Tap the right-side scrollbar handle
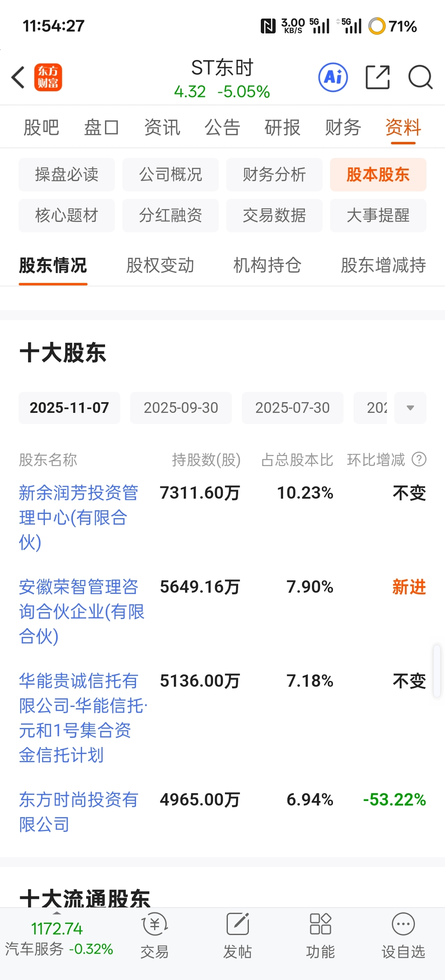This screenshot has height=980, width=445. (x=437, y=671)
